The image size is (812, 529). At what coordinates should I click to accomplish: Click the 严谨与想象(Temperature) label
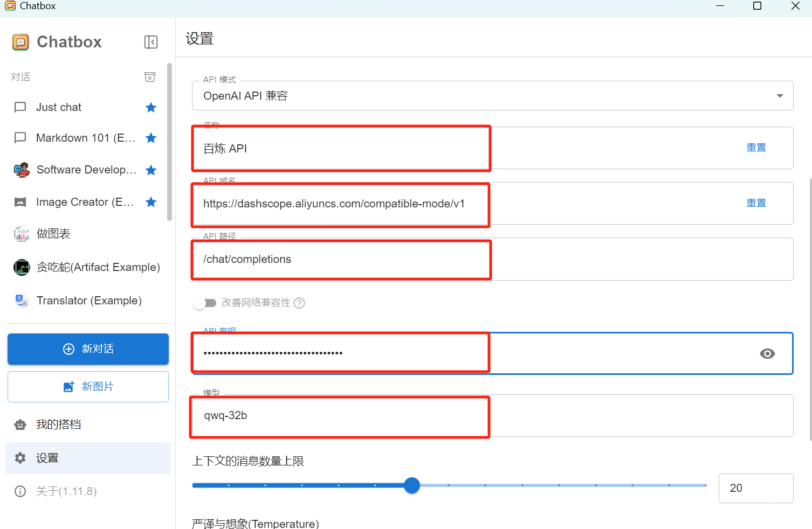pos(256,524)
